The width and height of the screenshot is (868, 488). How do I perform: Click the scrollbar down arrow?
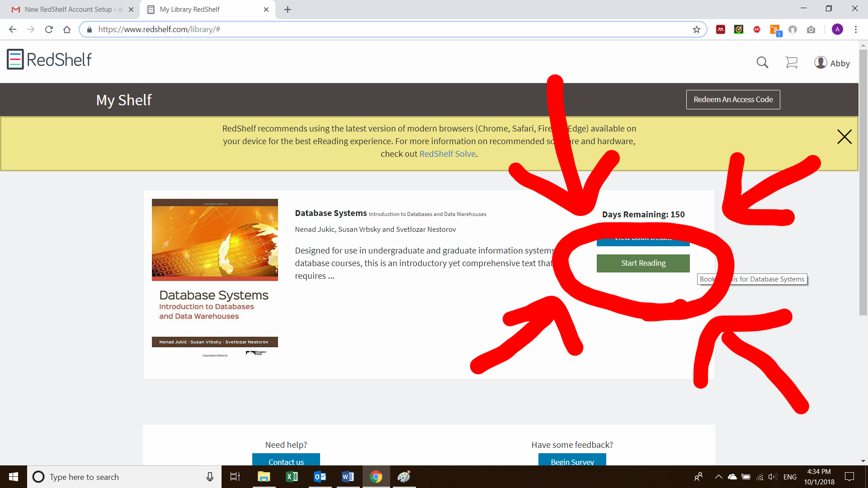point(863,461)
